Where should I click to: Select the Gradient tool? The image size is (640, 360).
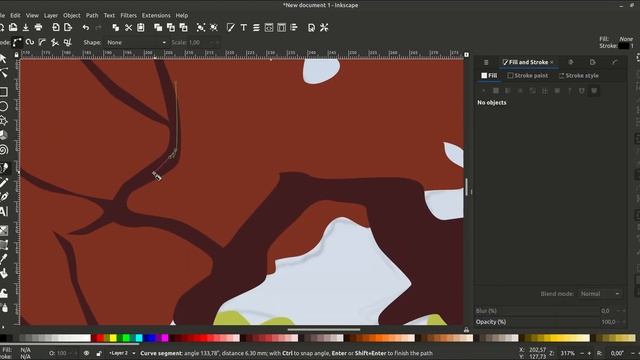point(4,230)
